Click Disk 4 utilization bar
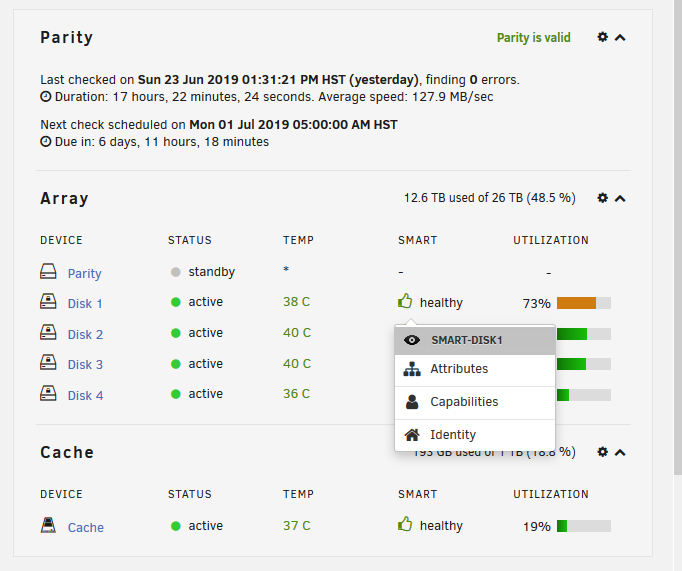 point(584,395)
